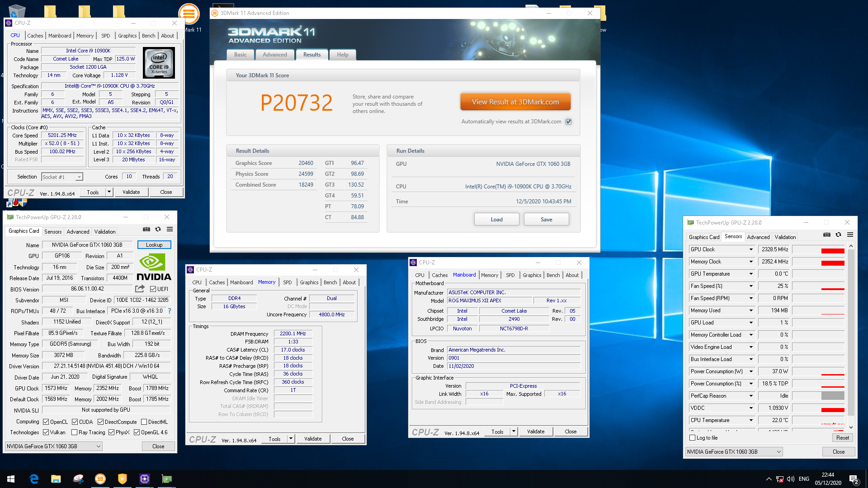Click the network icon in system tray

click(x=780, y=479)
